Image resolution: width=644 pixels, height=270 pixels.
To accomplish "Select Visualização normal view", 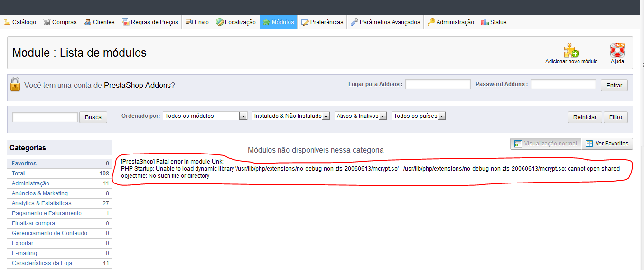I will point(546,144).
